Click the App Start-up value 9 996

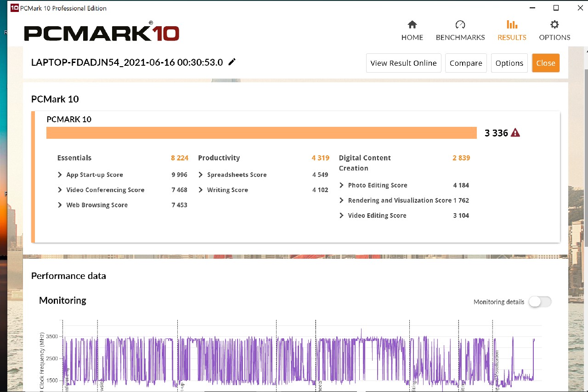tap(179, 175)
